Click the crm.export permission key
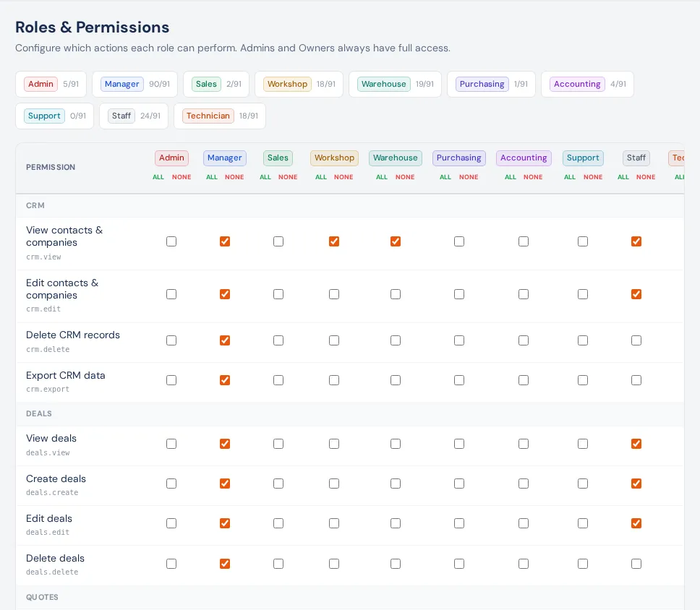700x610 pixels. coord(48,389)
